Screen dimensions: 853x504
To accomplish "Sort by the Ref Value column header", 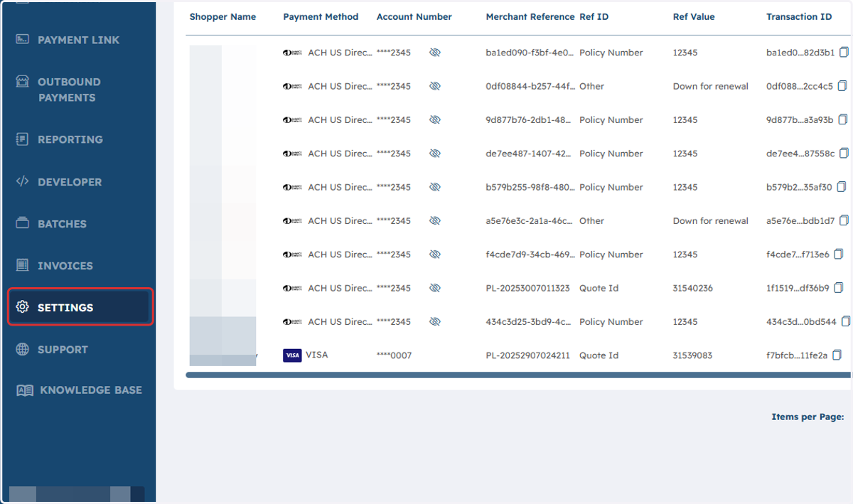I will pyautogui.click(x=694, y=17).
